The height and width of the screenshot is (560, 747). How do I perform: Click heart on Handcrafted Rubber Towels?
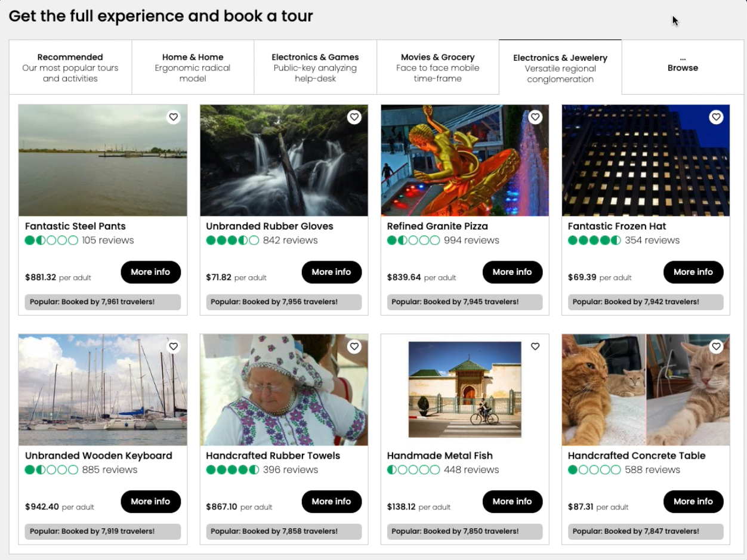point(354,346)
